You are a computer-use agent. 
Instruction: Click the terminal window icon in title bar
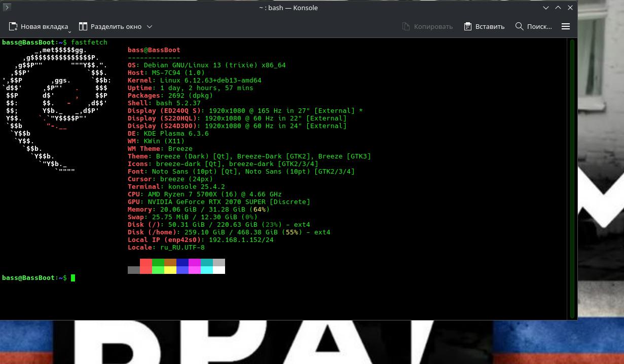6,8
